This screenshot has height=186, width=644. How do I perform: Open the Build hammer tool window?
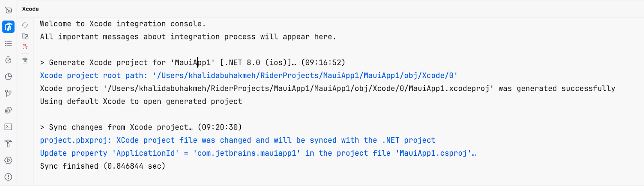(x=8, y=144)
